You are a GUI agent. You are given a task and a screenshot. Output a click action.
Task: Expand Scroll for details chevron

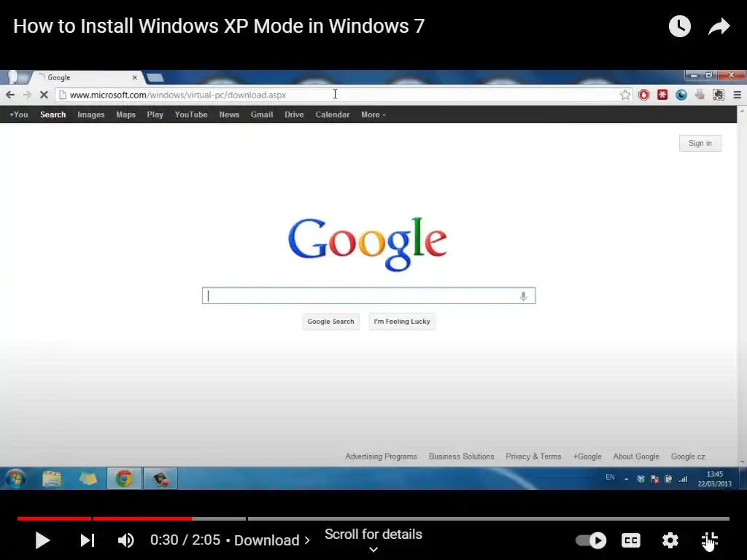click(x=373, y=550)
